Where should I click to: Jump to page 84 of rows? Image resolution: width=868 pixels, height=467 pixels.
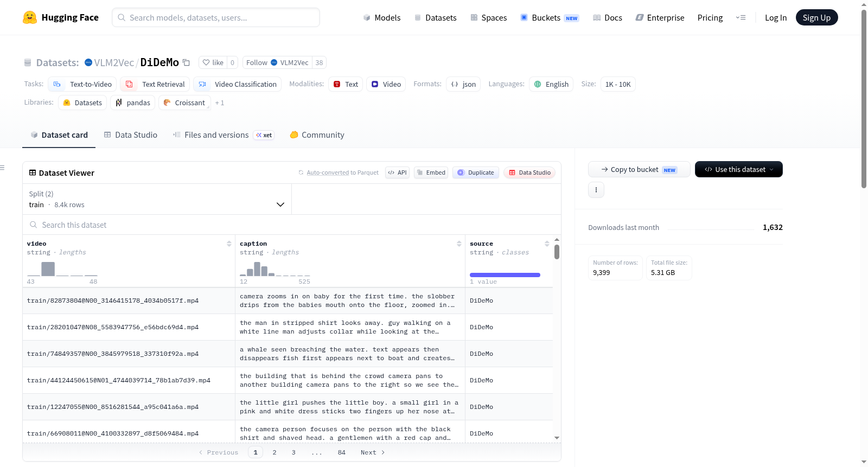point(342,452)
